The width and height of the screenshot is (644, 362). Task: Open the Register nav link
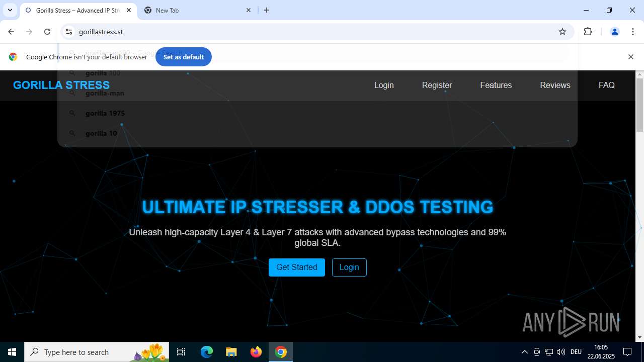coord(437,85)
